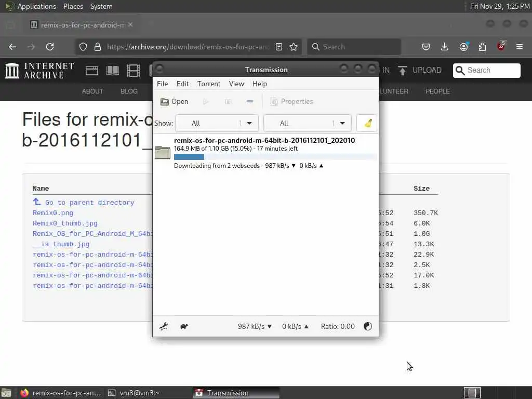Expand the first Show filter 'All' dropdown

click(x=217, y=123)
